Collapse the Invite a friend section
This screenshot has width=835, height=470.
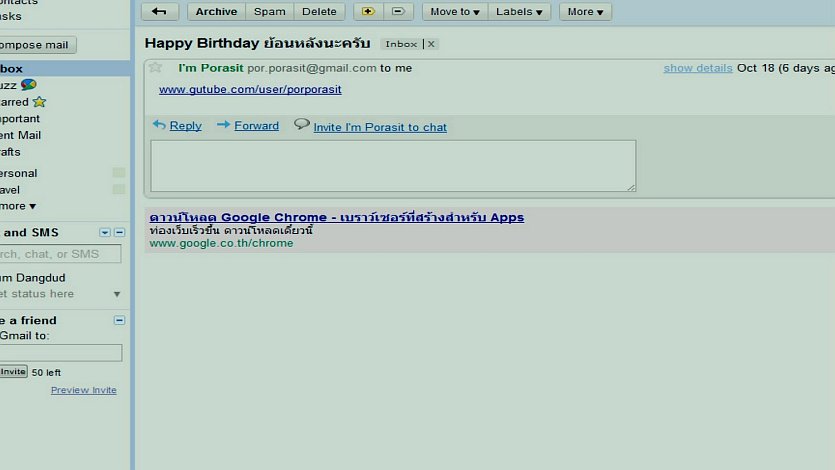(120, 320)
